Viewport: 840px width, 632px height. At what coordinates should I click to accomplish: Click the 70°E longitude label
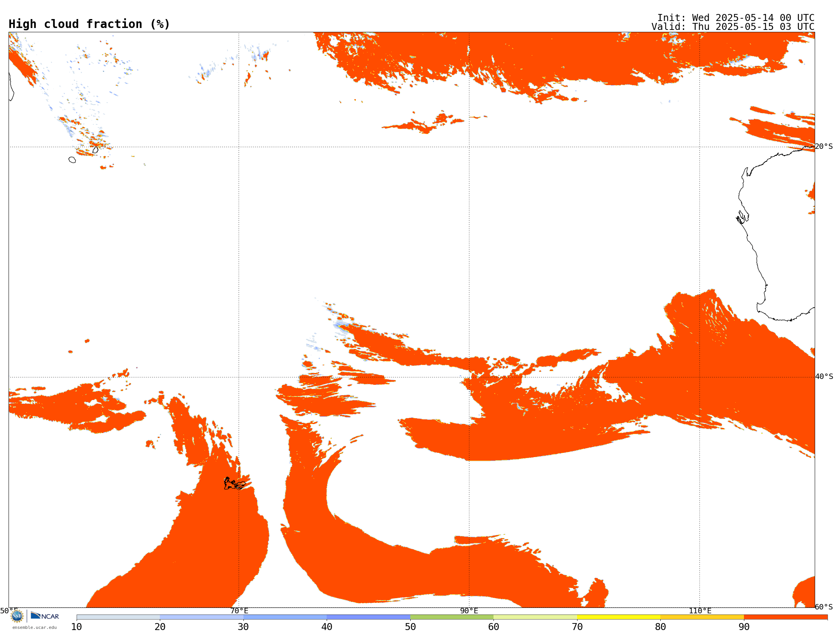tap(239, 611)
